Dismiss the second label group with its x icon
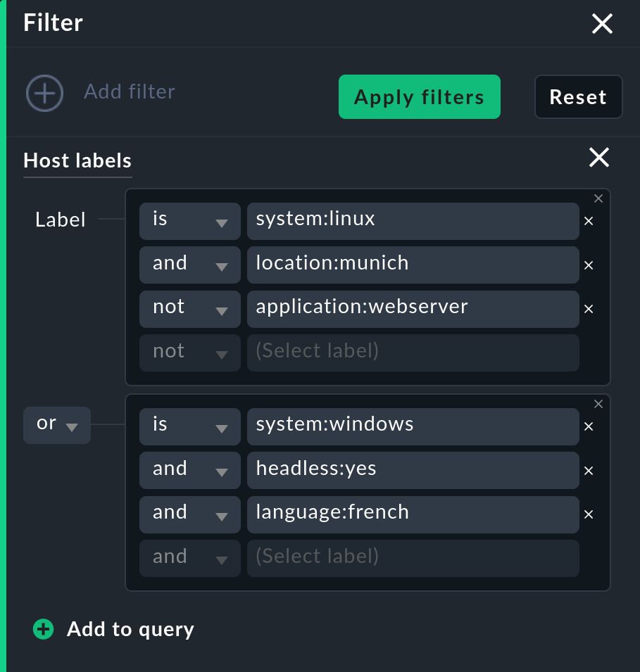This screenshot has width=640, height=672. (598, 404)
